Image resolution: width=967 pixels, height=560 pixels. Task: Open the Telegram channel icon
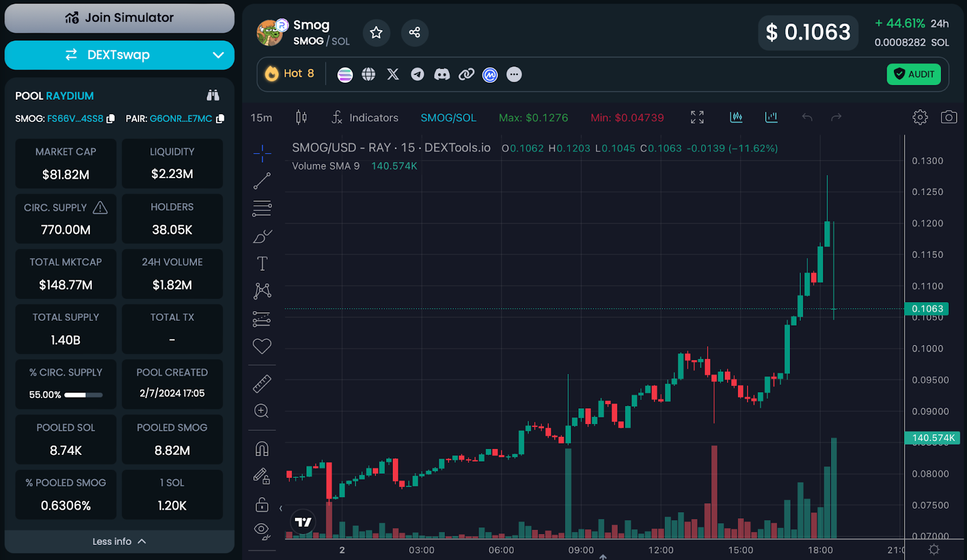point(418,74)
